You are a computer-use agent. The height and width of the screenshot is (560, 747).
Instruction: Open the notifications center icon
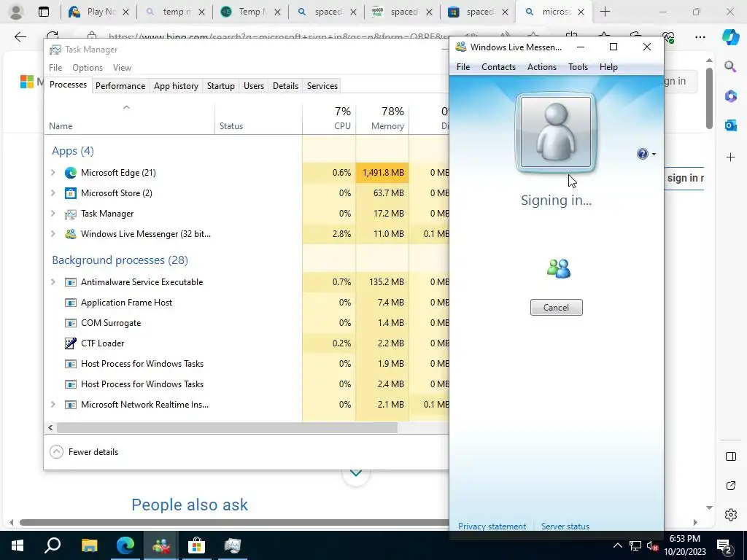click(724, 547)
